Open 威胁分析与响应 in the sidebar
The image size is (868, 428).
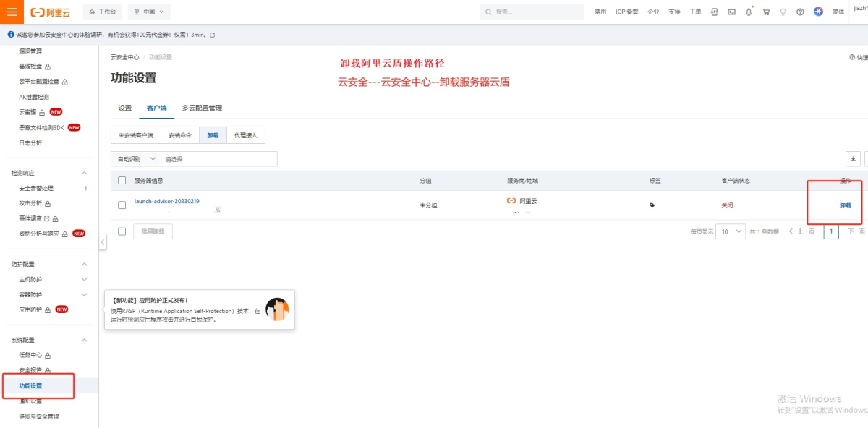tap(39, 234)
